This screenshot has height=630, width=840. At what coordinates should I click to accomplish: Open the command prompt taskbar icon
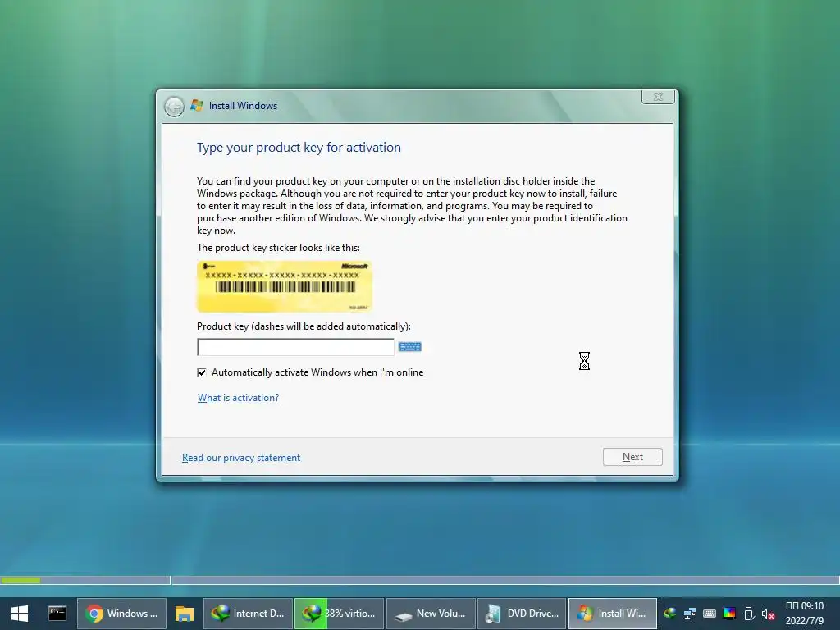pyautogui.click(x=57, y=614)
